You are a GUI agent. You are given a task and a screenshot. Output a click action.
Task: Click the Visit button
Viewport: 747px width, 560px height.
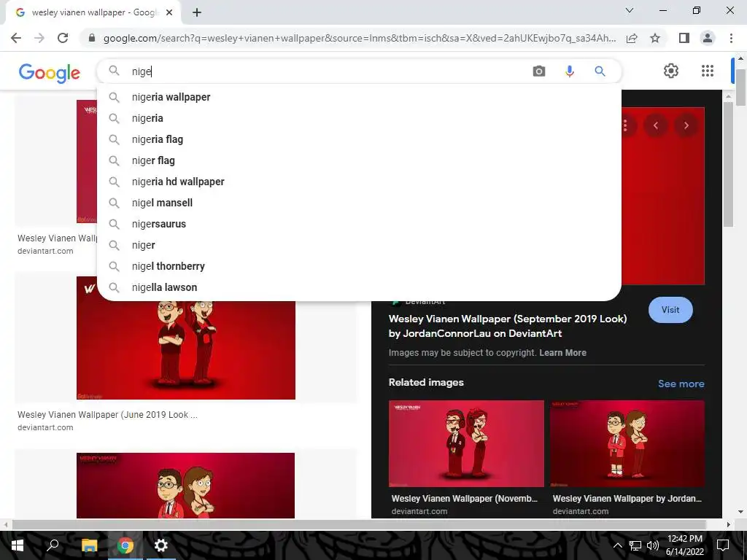670,310
